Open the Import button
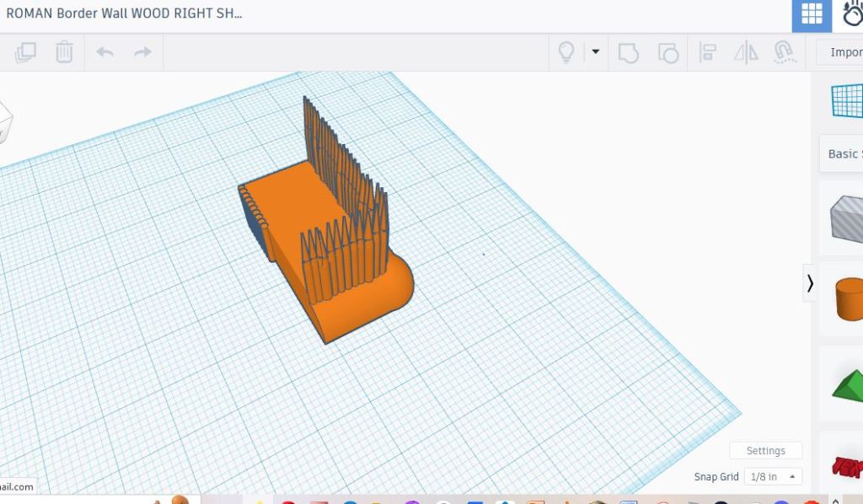This screenshot has width=863, height=504. (x=843, y=52)
